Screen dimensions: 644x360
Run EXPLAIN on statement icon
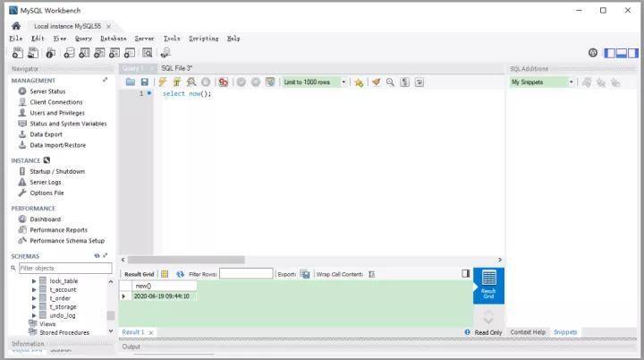[191, 81]
